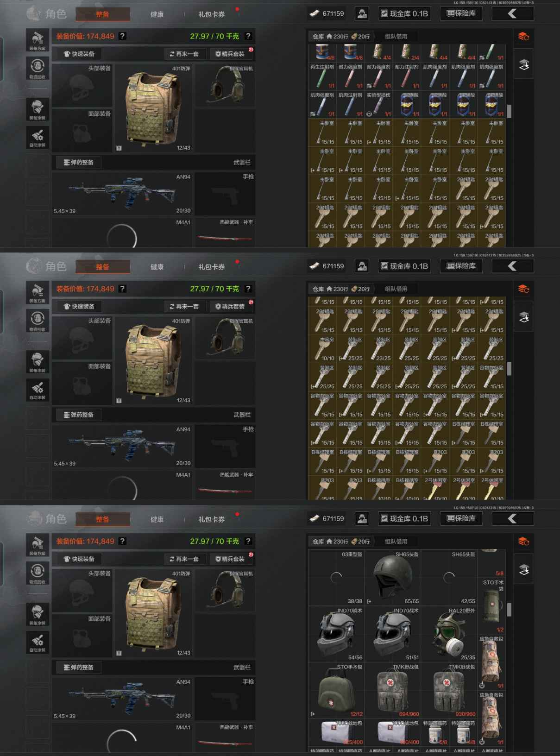Choose the 实验型损伤 syringe item
The width and height of the screenshot is (560, 756).
pyautogui.click(x=379, y=104)
